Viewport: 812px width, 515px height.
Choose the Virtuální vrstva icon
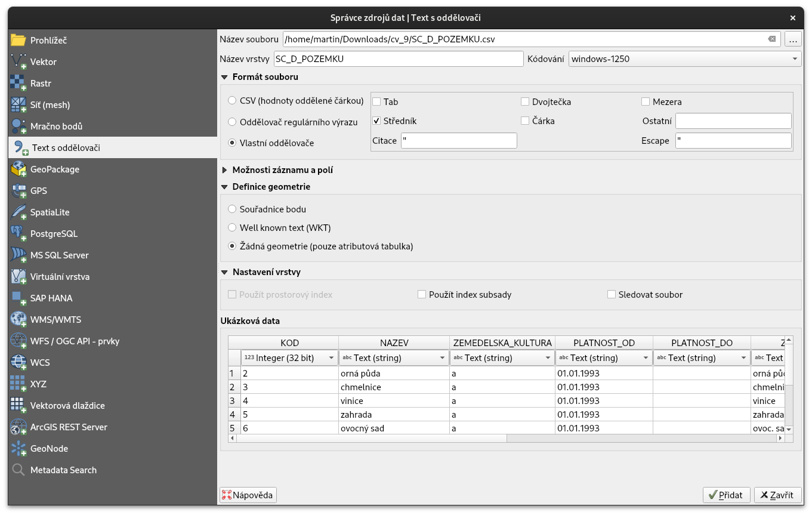[x=18, y=277]
